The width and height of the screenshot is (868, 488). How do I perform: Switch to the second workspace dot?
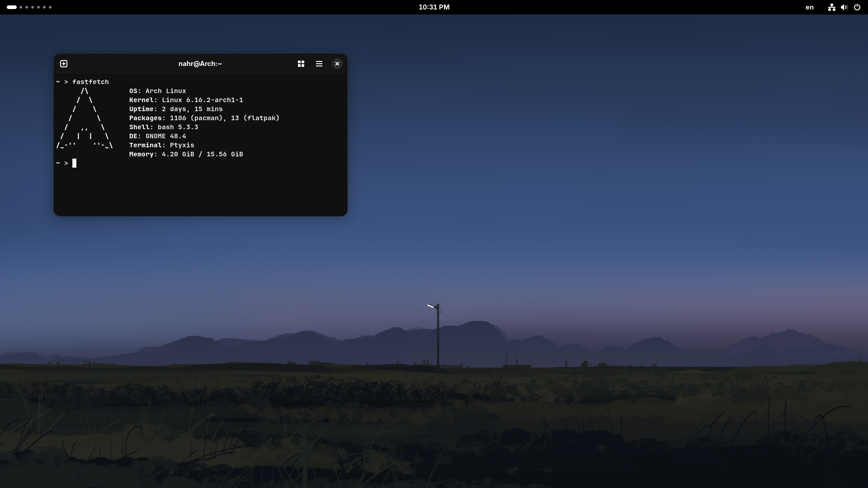pyautogui.click(x=21, y=7)
